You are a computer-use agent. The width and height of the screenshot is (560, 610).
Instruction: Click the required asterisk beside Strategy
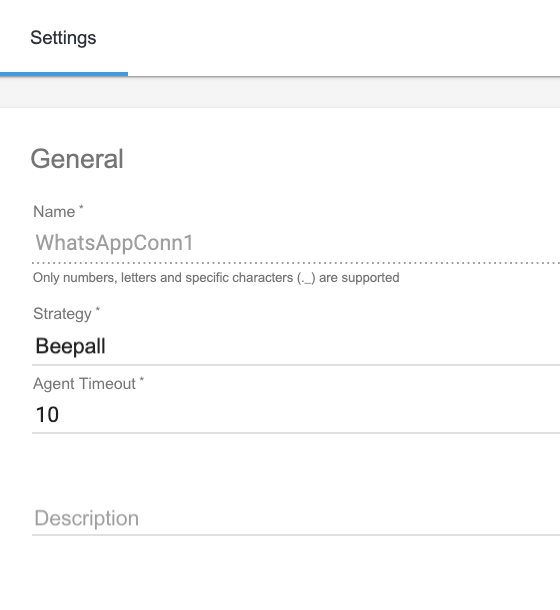pyautogui.click(x=98, y=309)
